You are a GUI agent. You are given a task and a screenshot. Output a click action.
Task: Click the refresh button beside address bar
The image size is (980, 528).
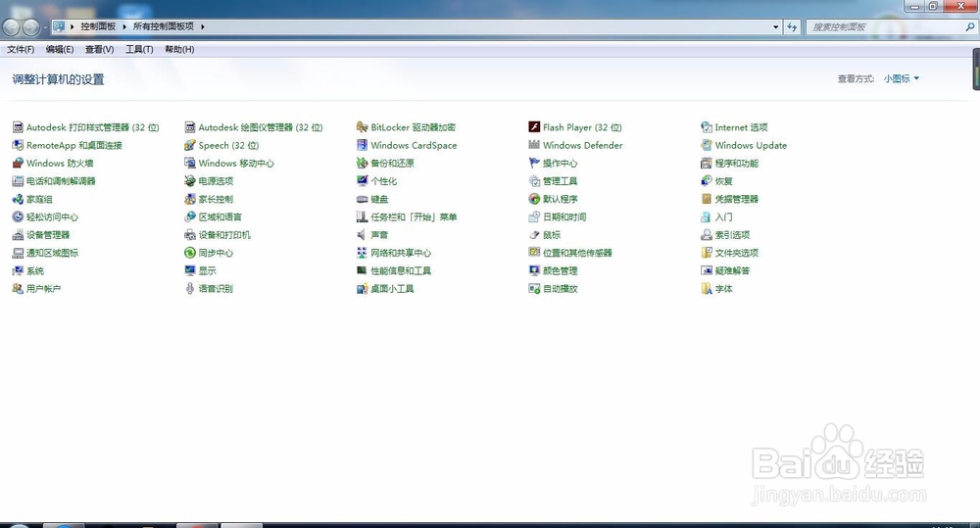pos(792,26)
